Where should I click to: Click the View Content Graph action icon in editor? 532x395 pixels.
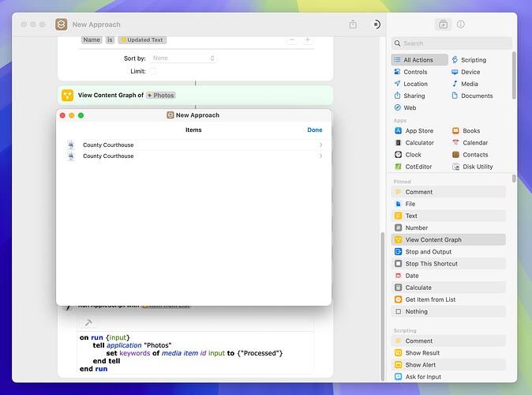click(x=68, y=96)
